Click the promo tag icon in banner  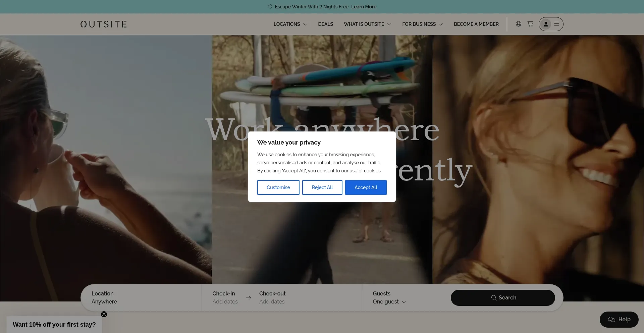(270, 7)
